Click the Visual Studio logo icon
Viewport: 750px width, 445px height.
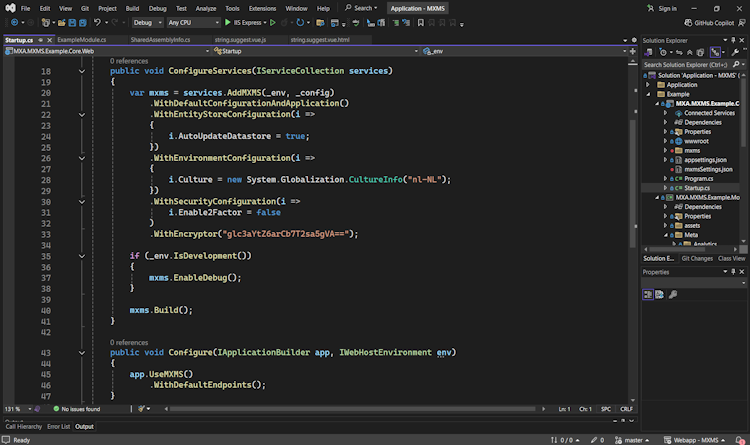tap(9, 8)
